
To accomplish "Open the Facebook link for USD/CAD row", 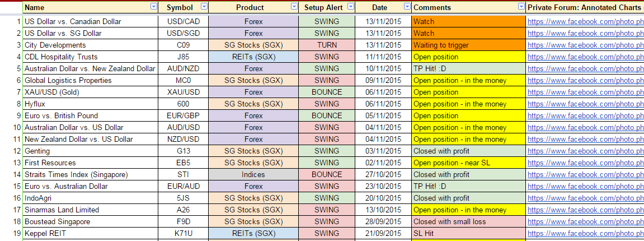I will point(584,21).
